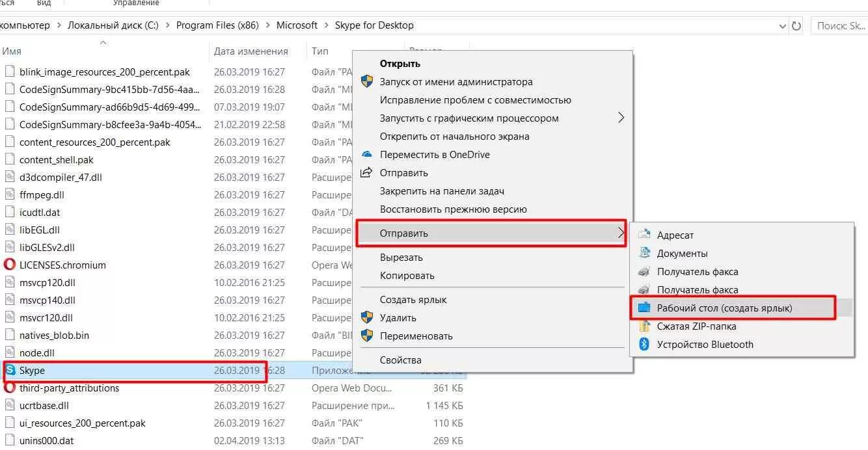The width and height of the screenshot is (868, 450).
Task: Choose Исправление проблем с совместимостью
Action: point(476,100)
